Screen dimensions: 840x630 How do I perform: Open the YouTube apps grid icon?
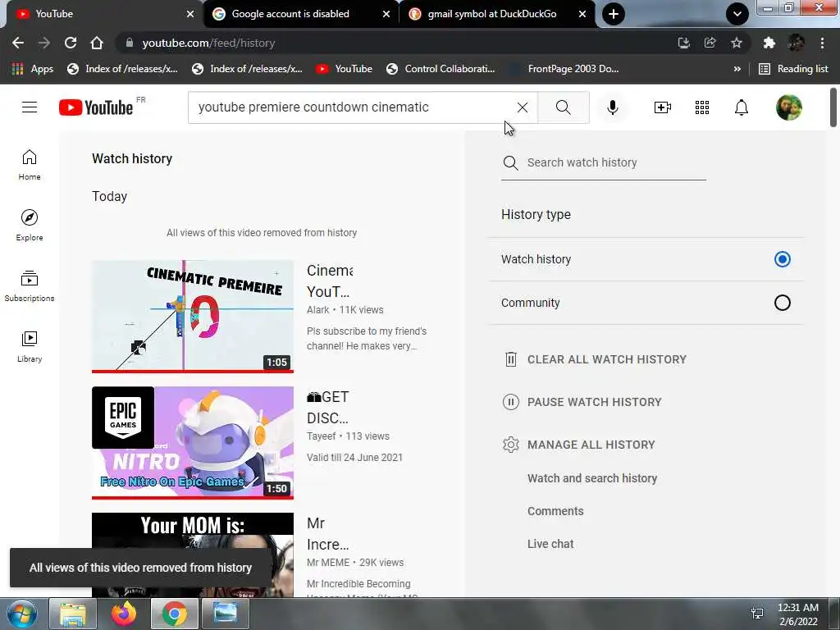pyautogui.click(x=702, y=107)
